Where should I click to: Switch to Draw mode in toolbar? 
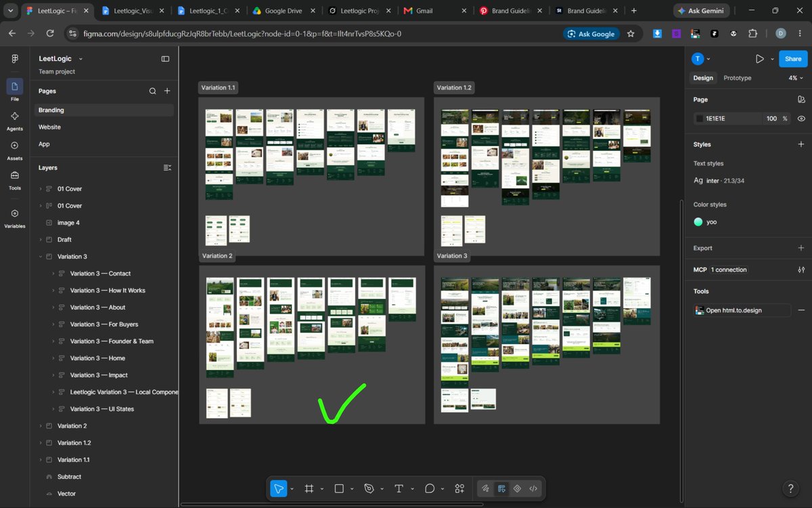coord(485,488)
